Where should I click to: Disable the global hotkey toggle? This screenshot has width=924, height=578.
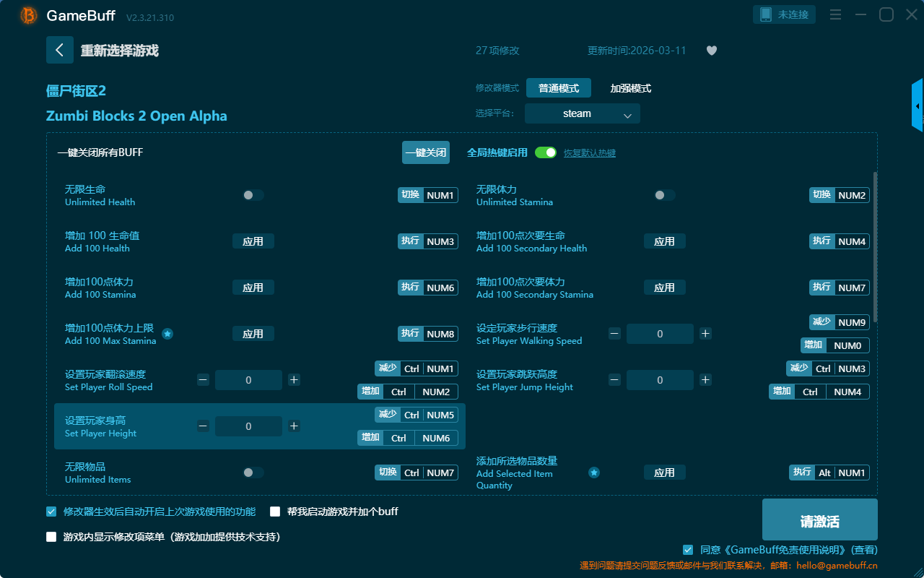point(546,152)
